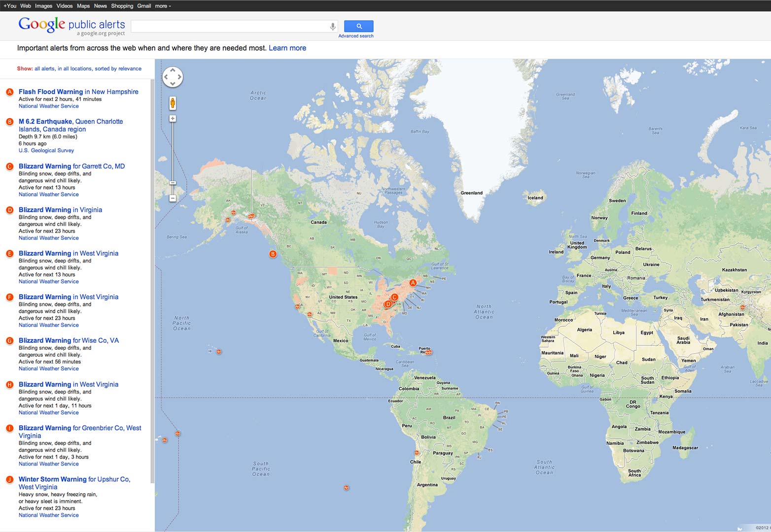Expand the 'more' dropdown in top bar
Screen dimensions: 771x532
[x=163, y=6]
